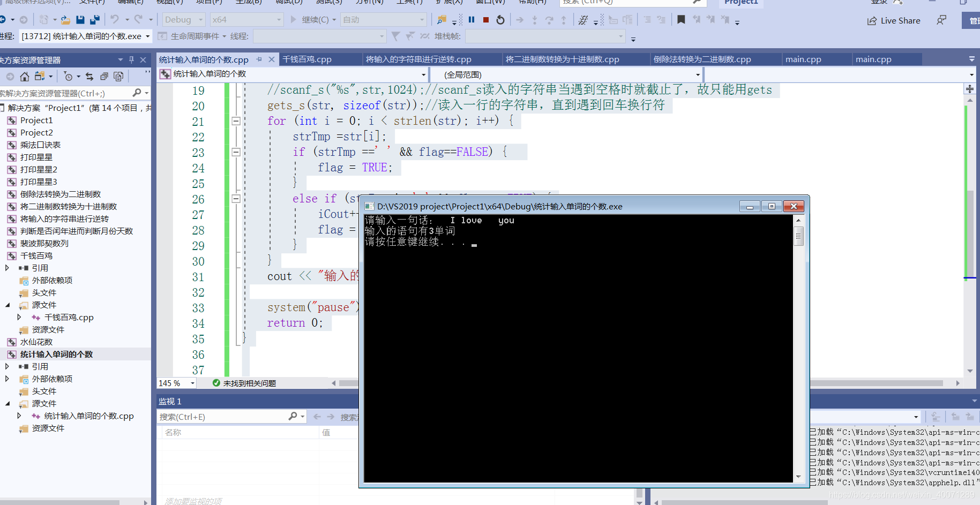Stop debugging with the red square icon
Viewport: 980px width, 505px height.
(486, 20)
